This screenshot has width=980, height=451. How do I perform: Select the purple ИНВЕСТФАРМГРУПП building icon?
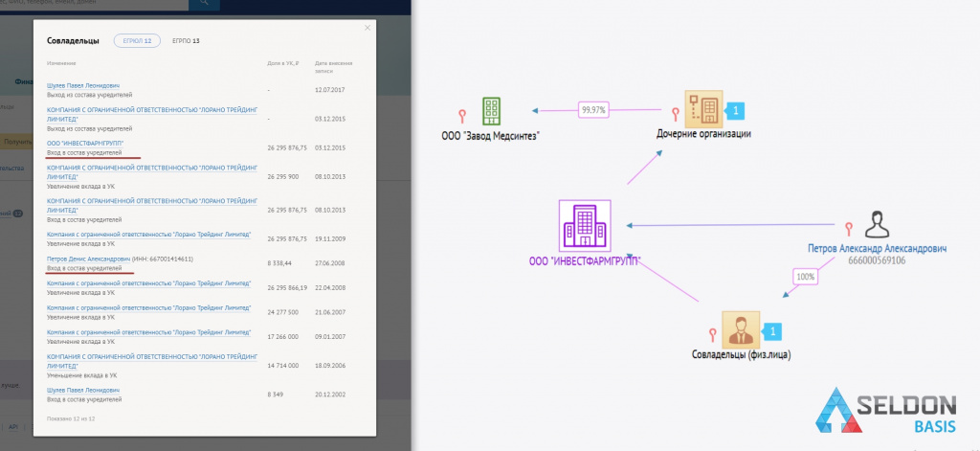(585, 226)
